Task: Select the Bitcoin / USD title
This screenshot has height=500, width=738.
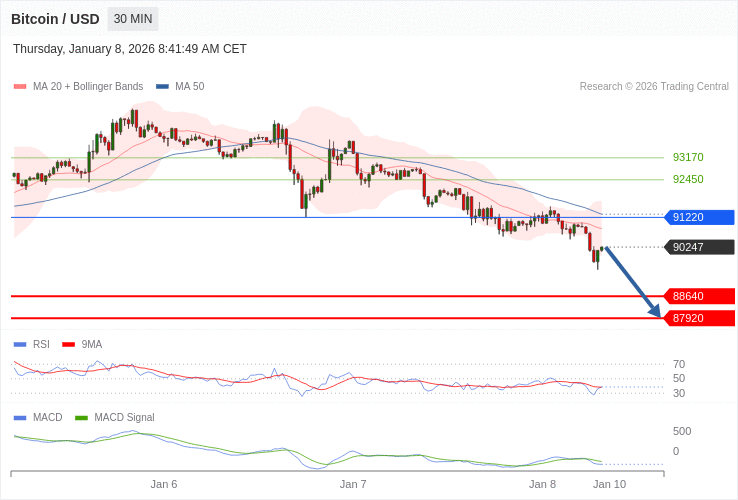Action: click(55, 19)
